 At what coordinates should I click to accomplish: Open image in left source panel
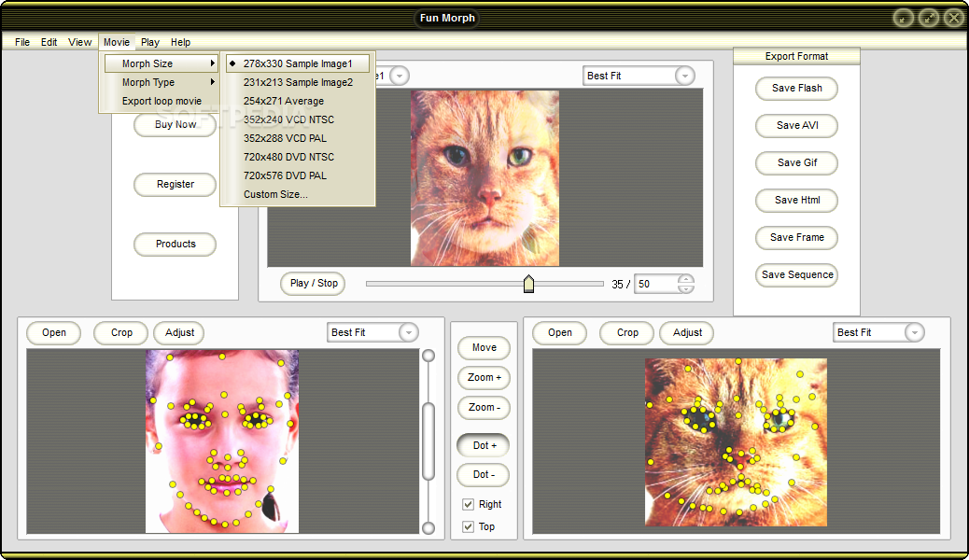point(54,332)
